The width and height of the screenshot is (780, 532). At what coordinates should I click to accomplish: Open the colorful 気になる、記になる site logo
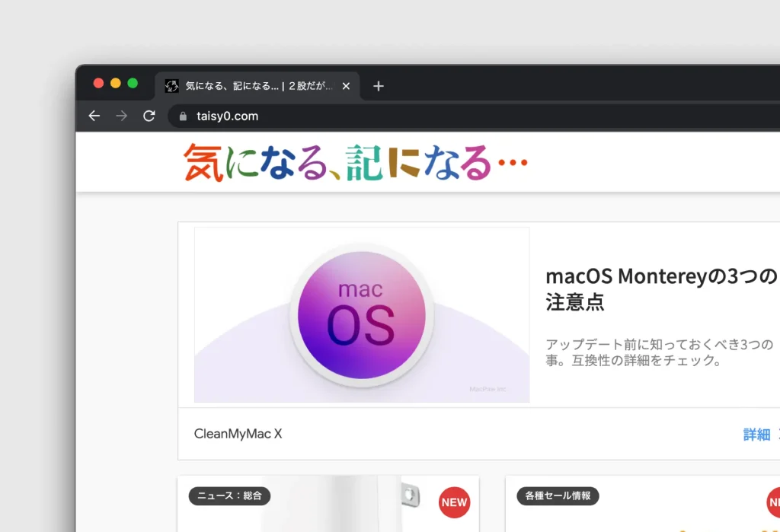click(x=355, y=163)
